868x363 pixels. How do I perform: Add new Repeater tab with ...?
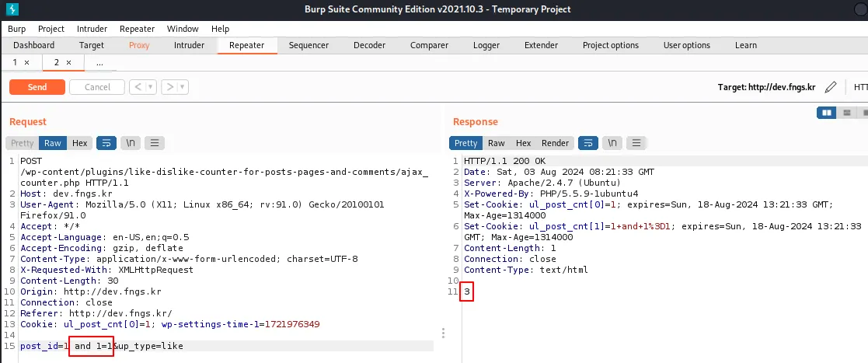tap(99, 62)
